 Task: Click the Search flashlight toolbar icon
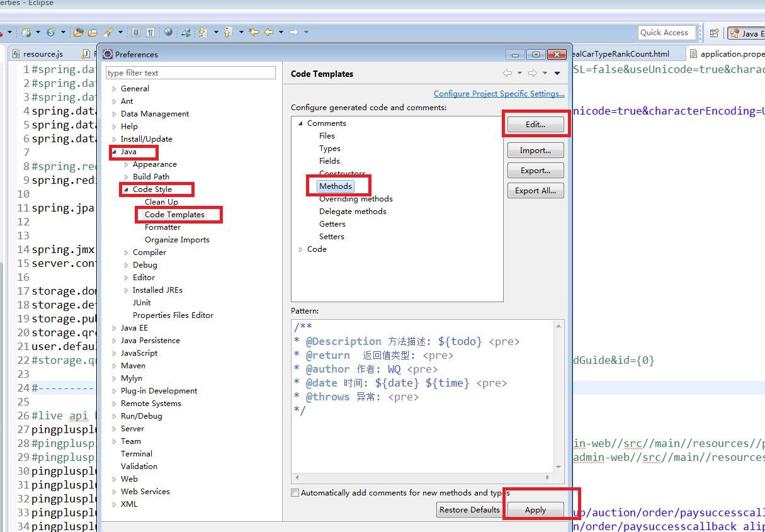(x=108, y=32)
